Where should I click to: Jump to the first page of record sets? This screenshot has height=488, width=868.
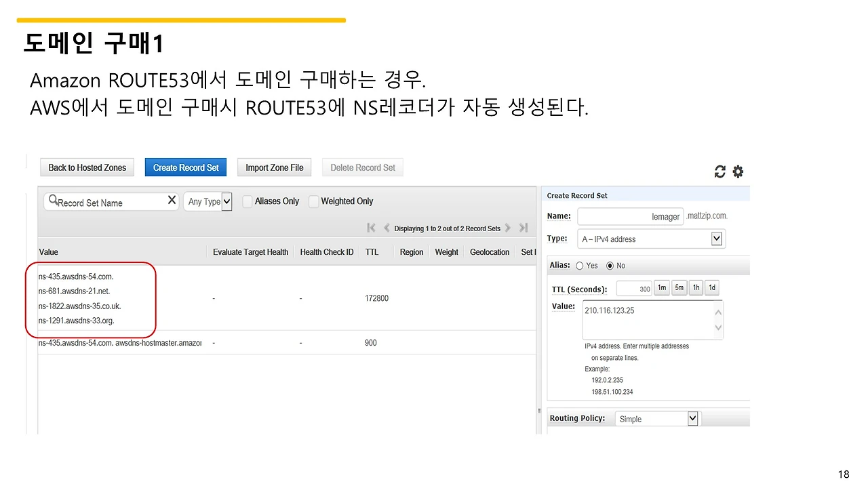coord(371,228)
